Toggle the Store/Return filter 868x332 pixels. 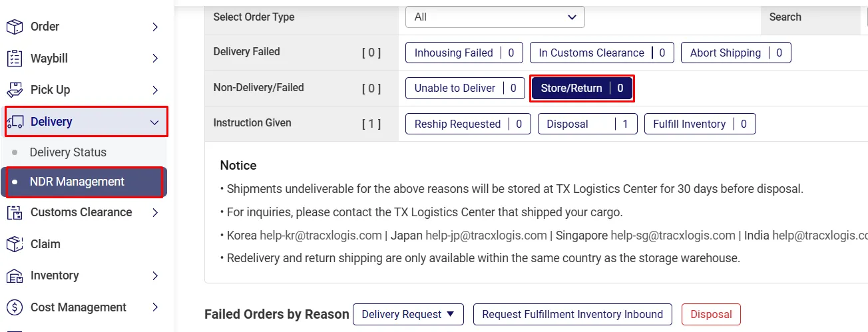[582, 88]
